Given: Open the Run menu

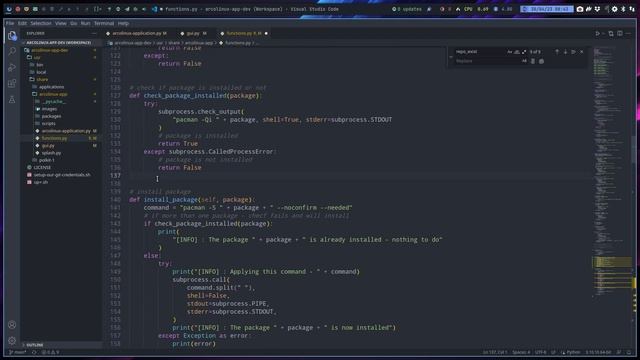Looking at the screenshot, I should click(x=85, y=24).
